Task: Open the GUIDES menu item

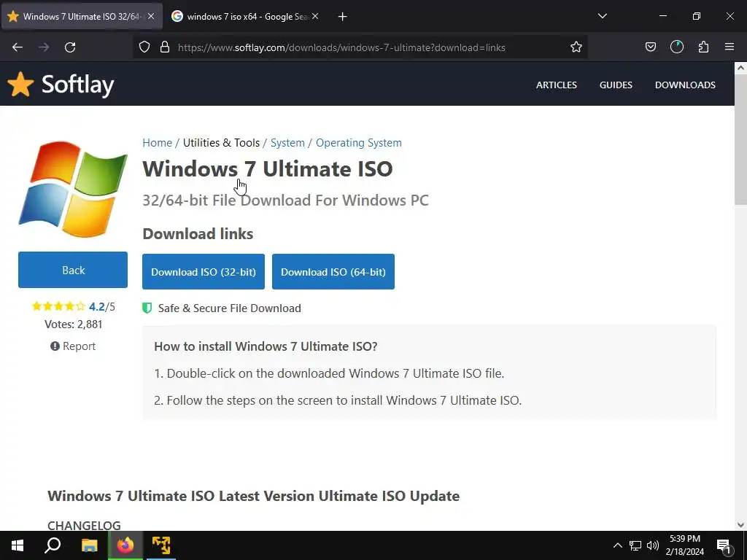Action: 616,85
